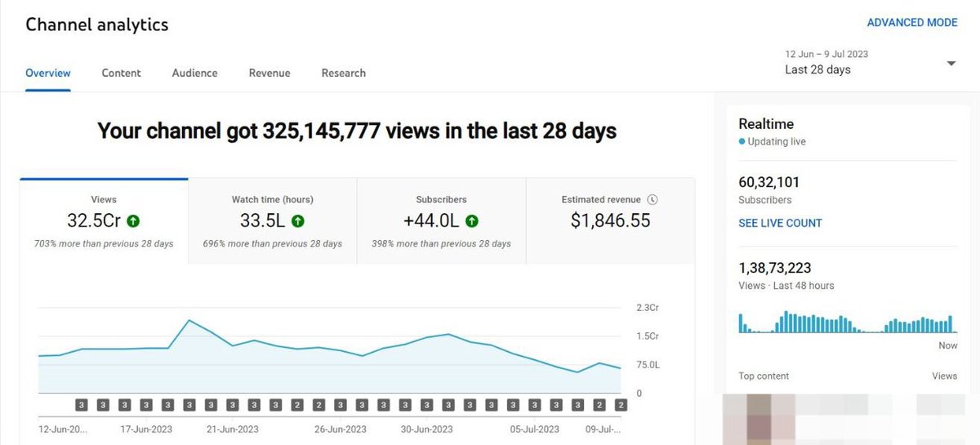Select the Estimated revenue $1,846.55 card
980x445 pixels.
pyautogui.click(x=610, y=221)
